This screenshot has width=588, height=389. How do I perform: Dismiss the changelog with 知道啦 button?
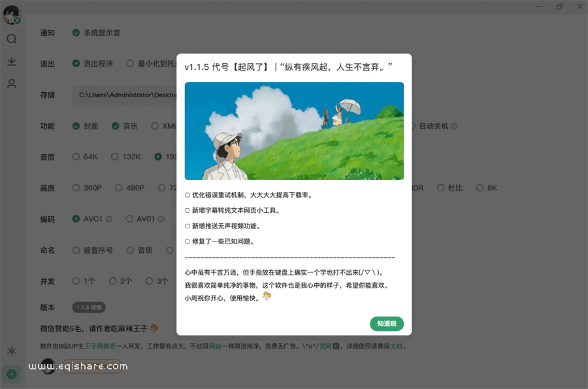click(x=387, y=324)
